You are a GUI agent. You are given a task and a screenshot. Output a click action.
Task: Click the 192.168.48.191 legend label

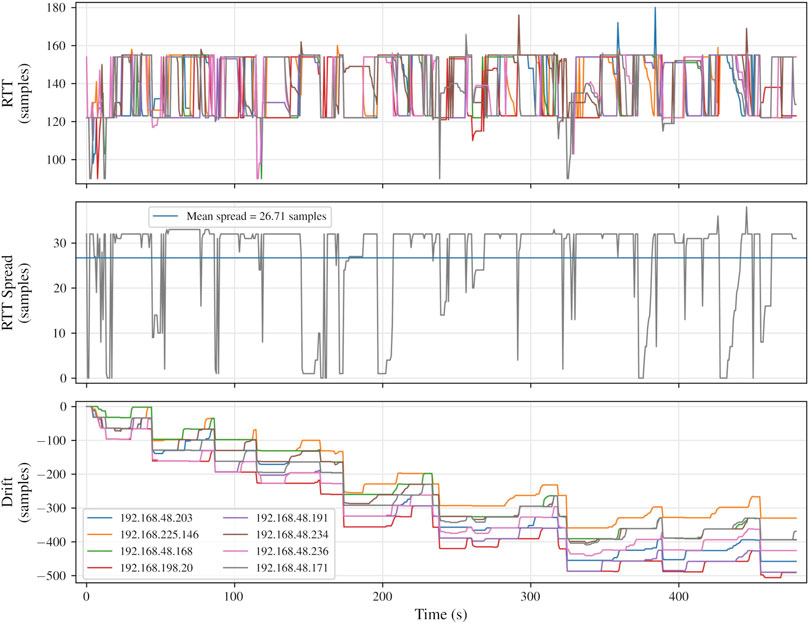(292, 518)
